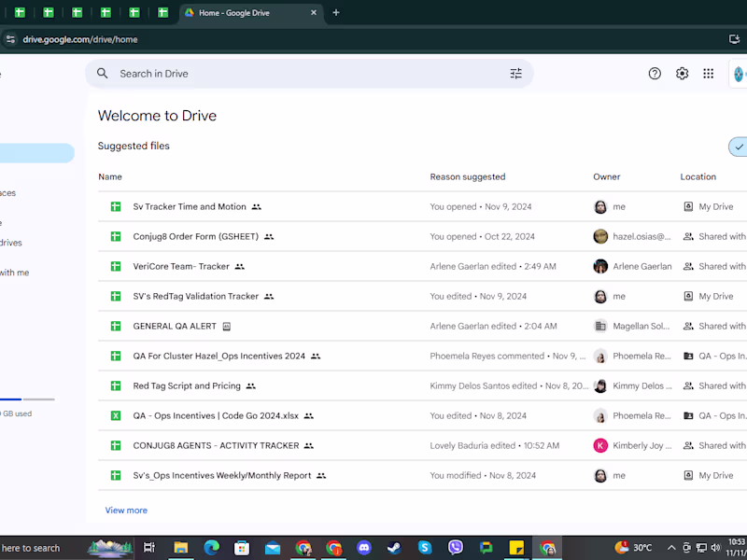Open a new browser tab
The width and height of the screenshot is (747, 560).
(336, 13)
